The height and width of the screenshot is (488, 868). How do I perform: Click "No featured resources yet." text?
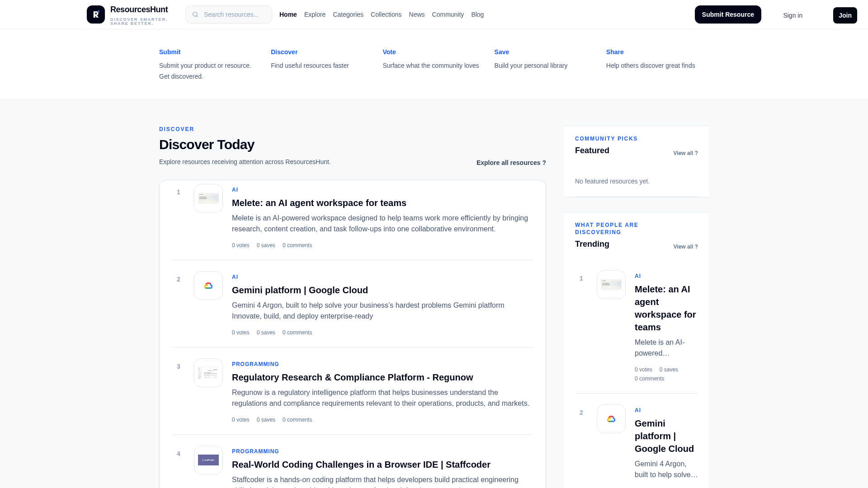pyautogui.click(x=612, y=181)
